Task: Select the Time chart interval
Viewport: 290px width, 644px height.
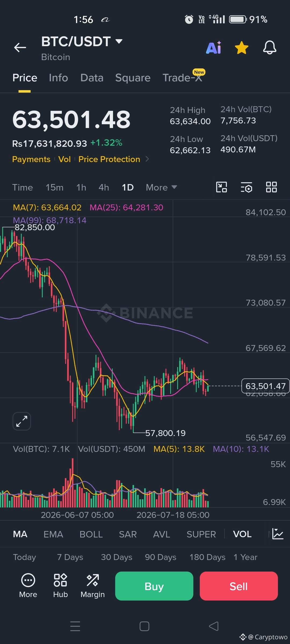Action: 23,187
